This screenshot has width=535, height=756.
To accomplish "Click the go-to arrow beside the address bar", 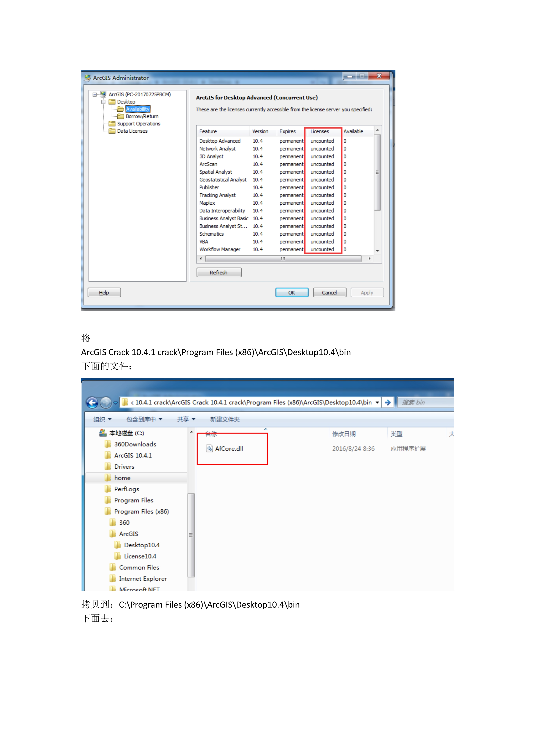I will tap(388, 402).
